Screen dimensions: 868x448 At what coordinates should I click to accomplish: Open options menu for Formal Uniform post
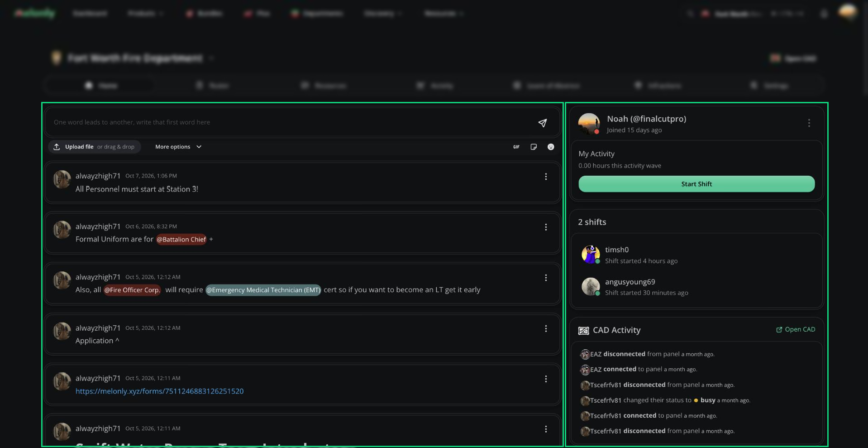coord(546,227)
